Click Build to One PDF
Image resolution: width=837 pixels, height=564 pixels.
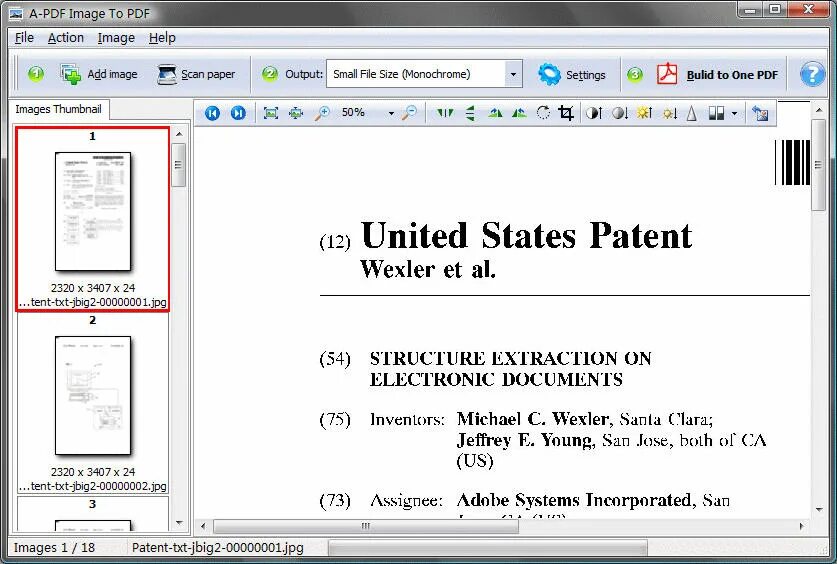(x=717, y=75)
